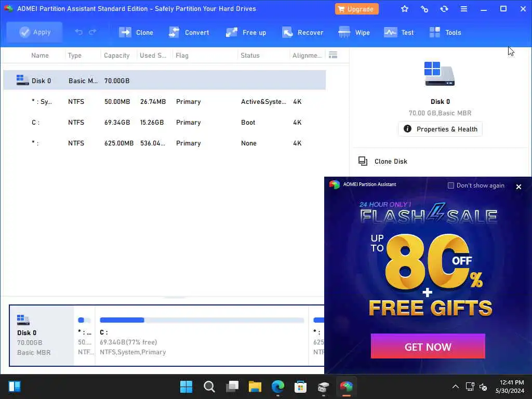Click the Active&System status cell
This screenshot has width=532, height=399.
(263, 101)
